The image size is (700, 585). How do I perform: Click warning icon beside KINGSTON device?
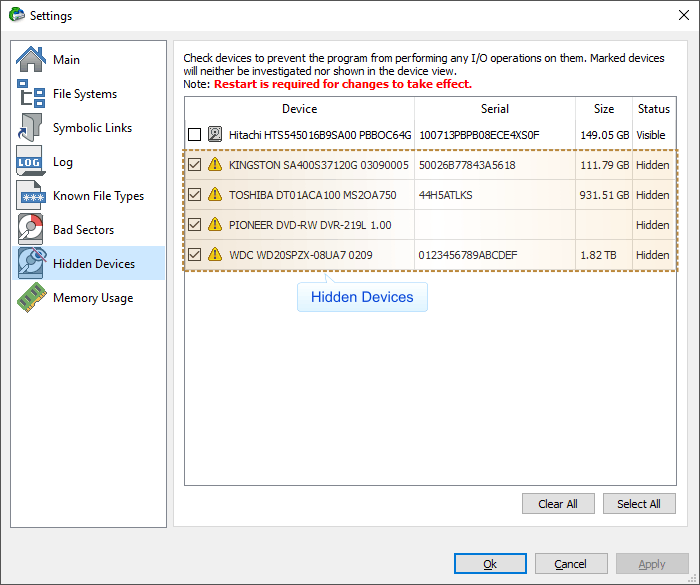pos(215,165)
